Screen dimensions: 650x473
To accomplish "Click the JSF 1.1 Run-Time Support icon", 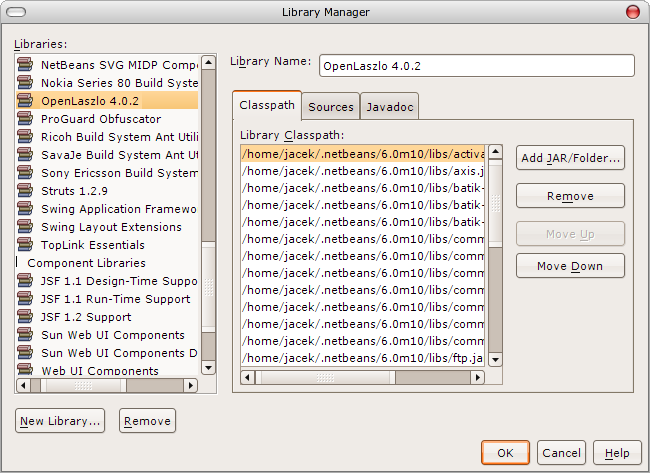I will pos(25,298).
